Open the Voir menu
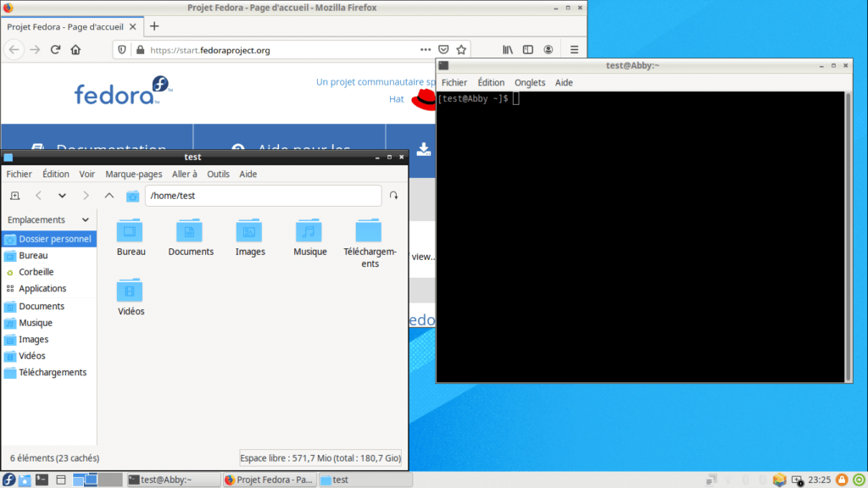Image resolution: width=868 pixels, height=488 pixels. [x=87, y=174]
